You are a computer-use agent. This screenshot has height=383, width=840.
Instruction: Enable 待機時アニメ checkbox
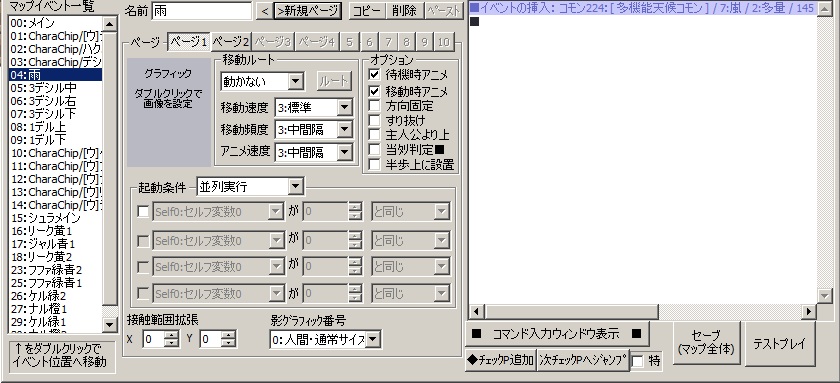tap(374, 74)
